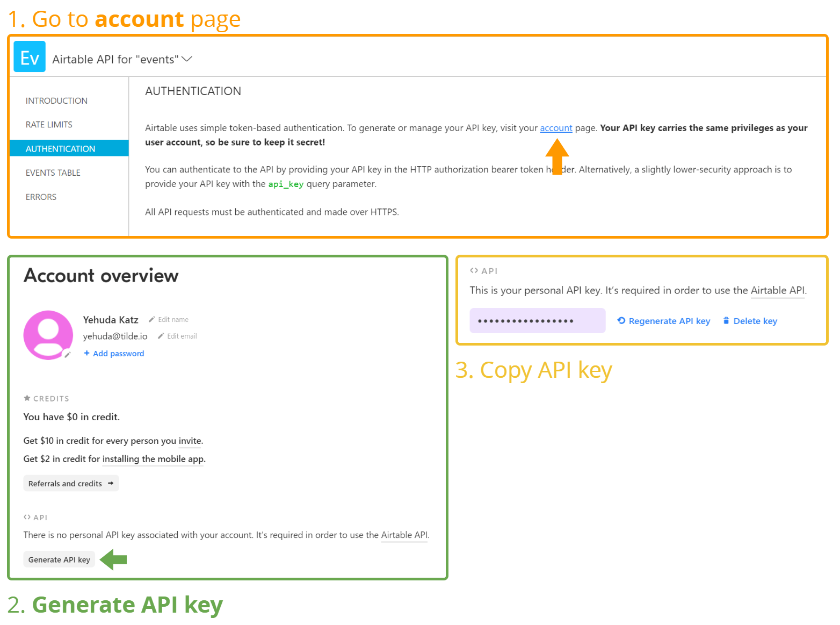Viewport: 840px width, 625px height.
Task: Click the yehuda@tilde.io email text
Action: [x=115, y=336]
